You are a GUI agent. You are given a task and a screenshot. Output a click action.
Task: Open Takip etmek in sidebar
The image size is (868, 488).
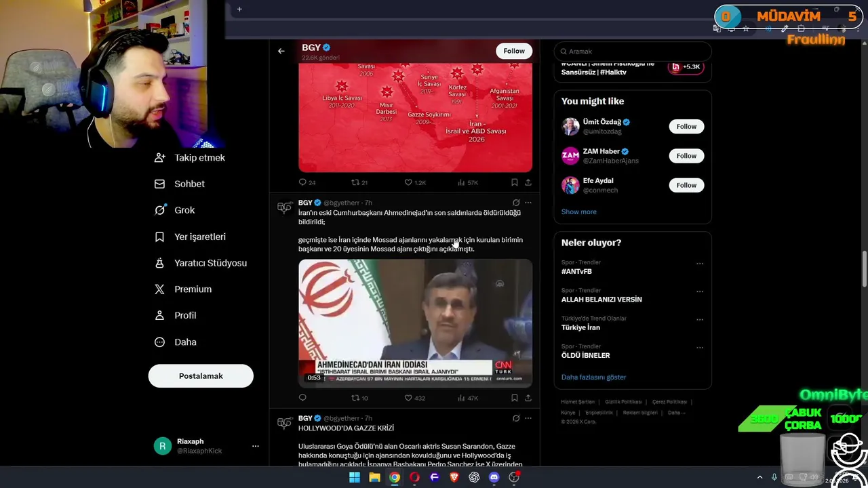point(190,158)
